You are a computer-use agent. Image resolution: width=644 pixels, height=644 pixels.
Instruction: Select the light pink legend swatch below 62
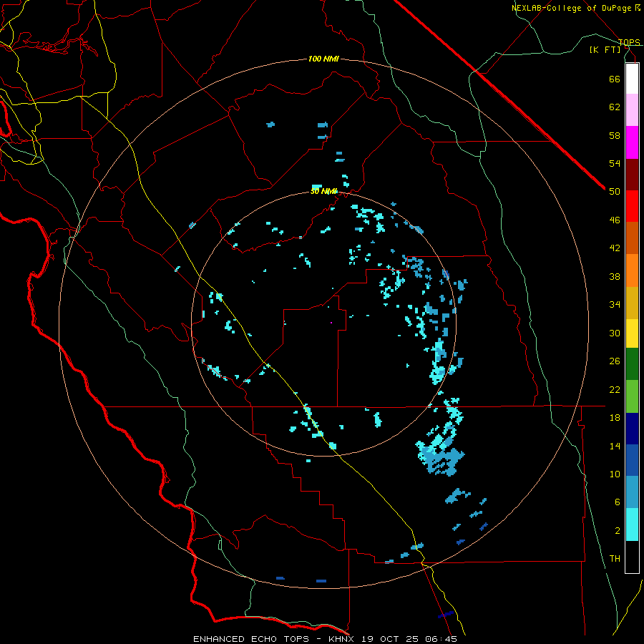632,110
